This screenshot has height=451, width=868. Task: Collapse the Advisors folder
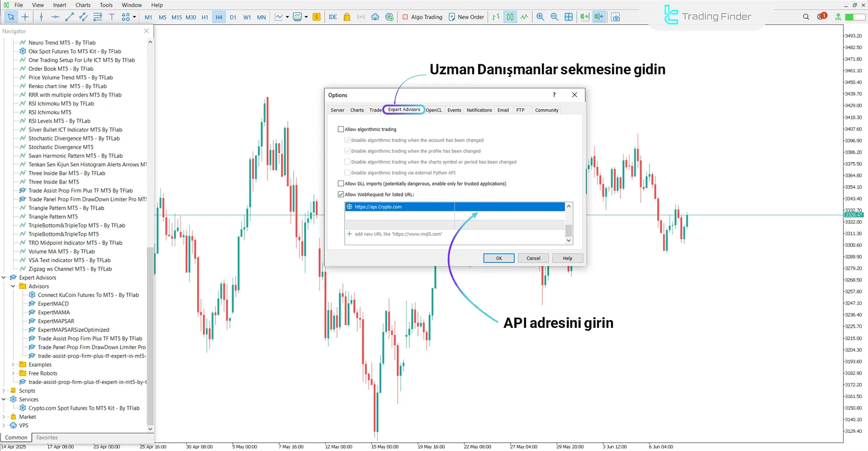(x=13, y=286)
